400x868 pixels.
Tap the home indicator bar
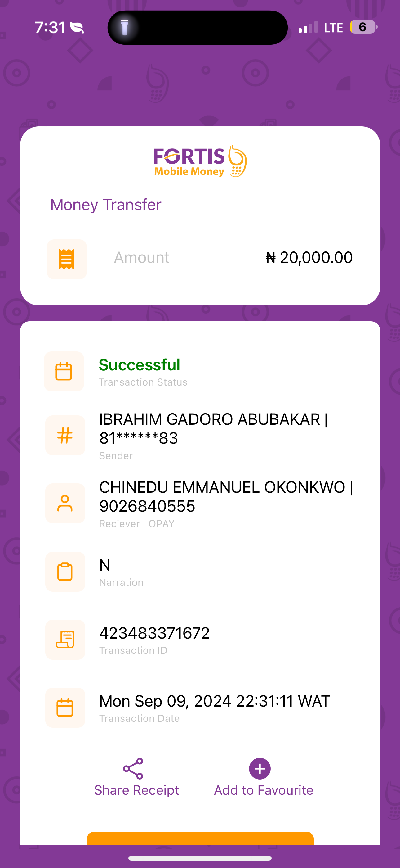(200, 858)
